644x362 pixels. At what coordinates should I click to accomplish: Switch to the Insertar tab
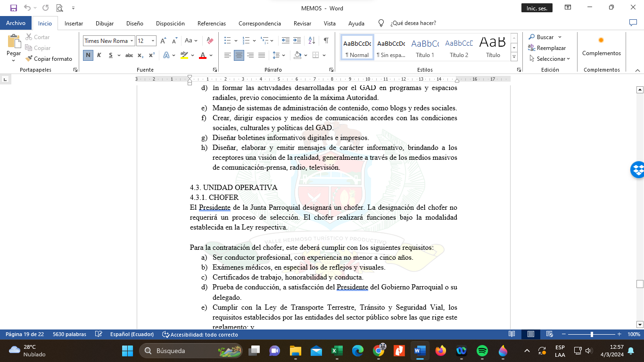74,23
